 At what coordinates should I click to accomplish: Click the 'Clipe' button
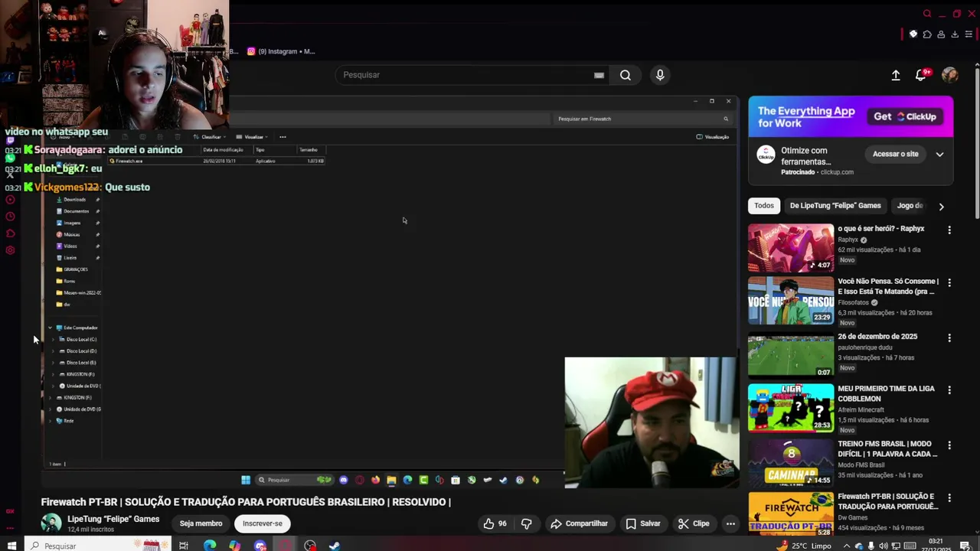point(694,523)
